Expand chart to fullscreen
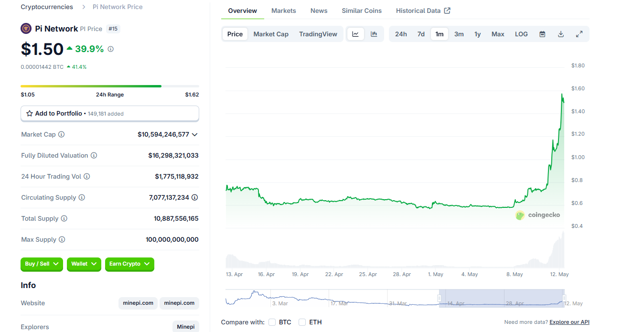This screenshot has width=644, height=332. click(x=579, y=34)
